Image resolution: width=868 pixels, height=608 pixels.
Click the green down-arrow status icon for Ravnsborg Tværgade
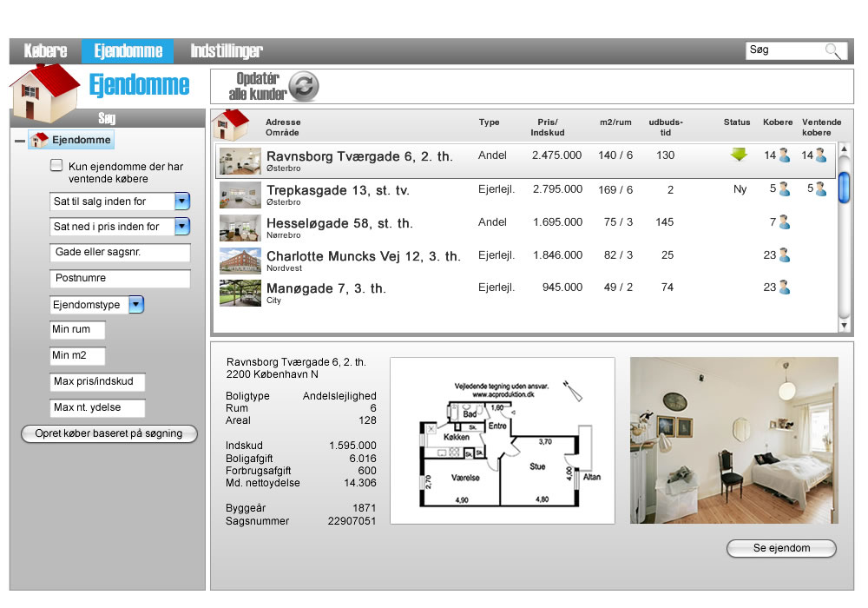739,155
